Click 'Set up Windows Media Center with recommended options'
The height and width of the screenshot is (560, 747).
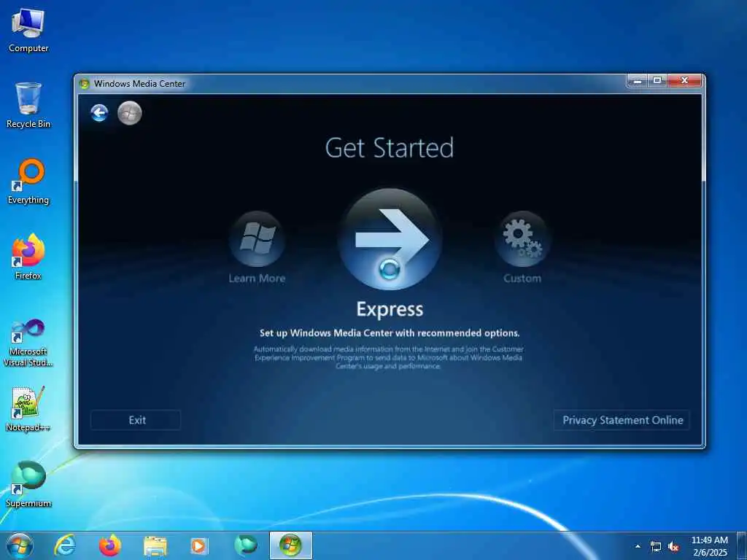point(390,332)
